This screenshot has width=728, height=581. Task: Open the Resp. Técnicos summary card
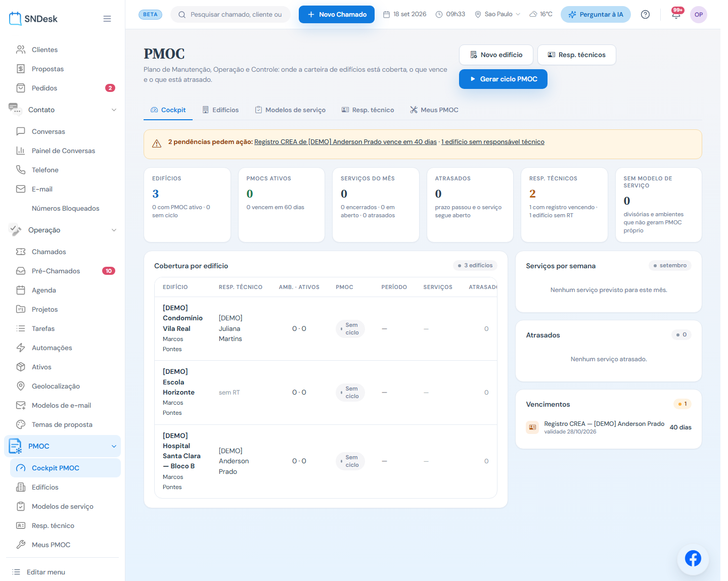564,205
